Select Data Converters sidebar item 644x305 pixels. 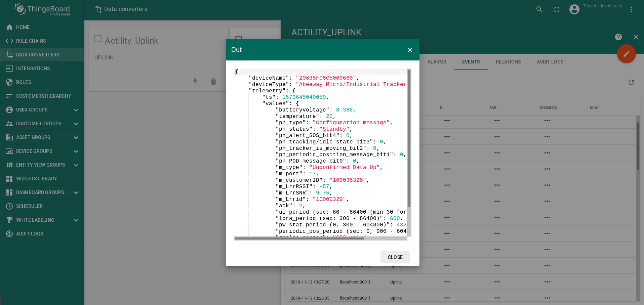[x=42, y=55]
